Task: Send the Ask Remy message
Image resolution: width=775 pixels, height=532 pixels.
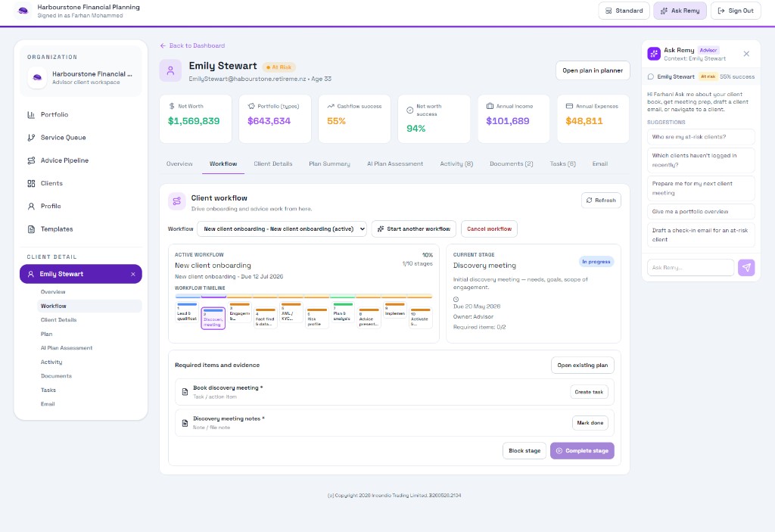Action: click(746, 267)
